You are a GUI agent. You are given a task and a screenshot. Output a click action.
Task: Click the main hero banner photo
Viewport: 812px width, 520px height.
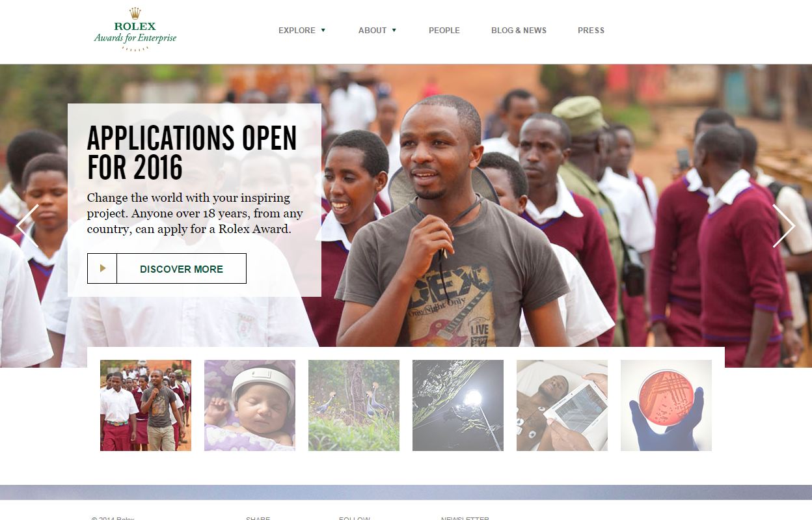coord(521,215)
